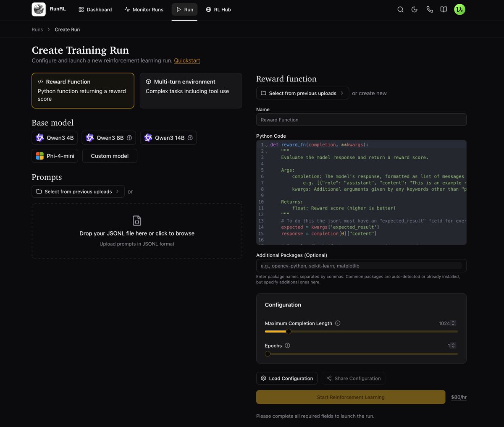Screen dimensions: 504x427
Task: Open Reward function previous uploads dropdown
Action: [x=302, y=93]
